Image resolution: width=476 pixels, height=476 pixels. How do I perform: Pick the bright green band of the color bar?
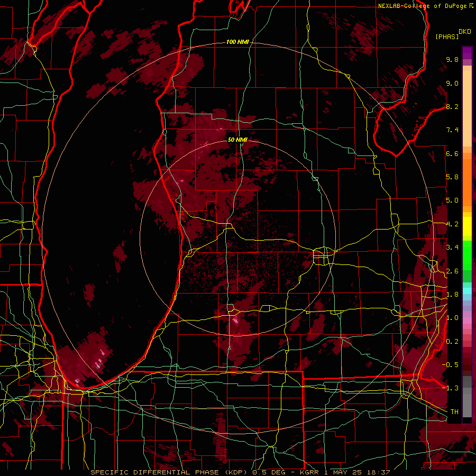[x=467, y=255]
